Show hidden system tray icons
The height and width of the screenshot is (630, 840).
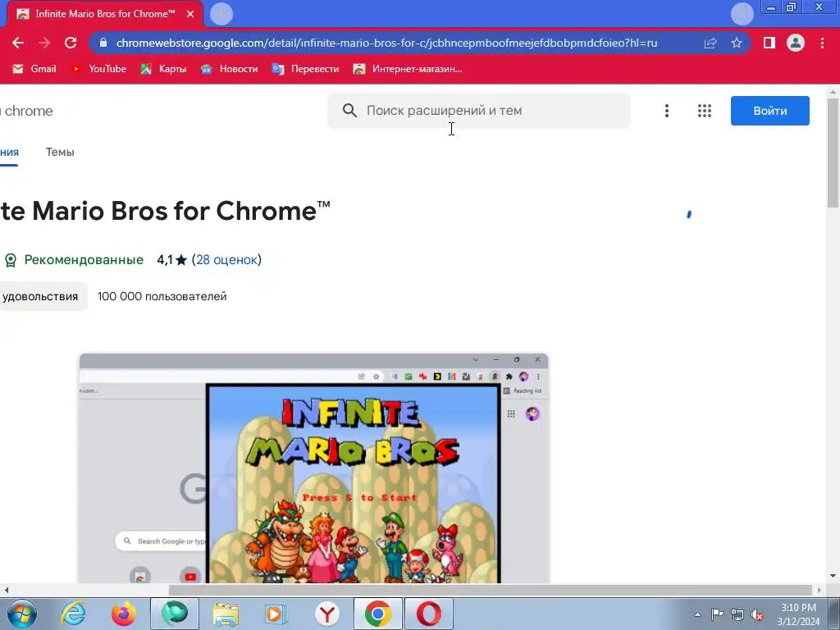click(697, 614)
